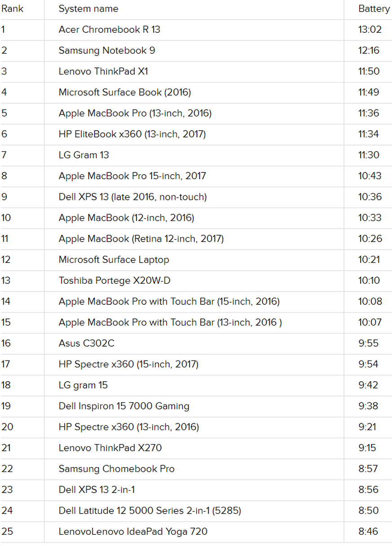This screenshot has width=392, height=546.
Task: Click the 13:02 battery time
Action: click(370, 30)
